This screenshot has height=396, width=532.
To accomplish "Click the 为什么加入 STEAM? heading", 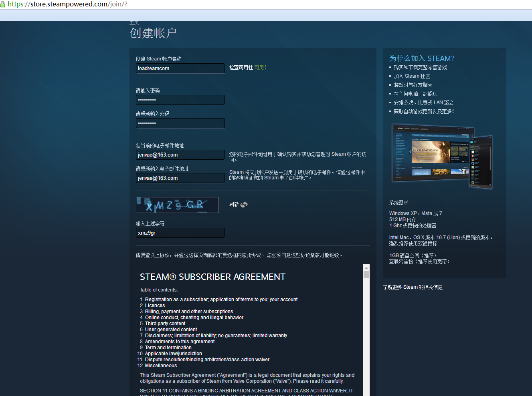I will (x=422, y=58).
